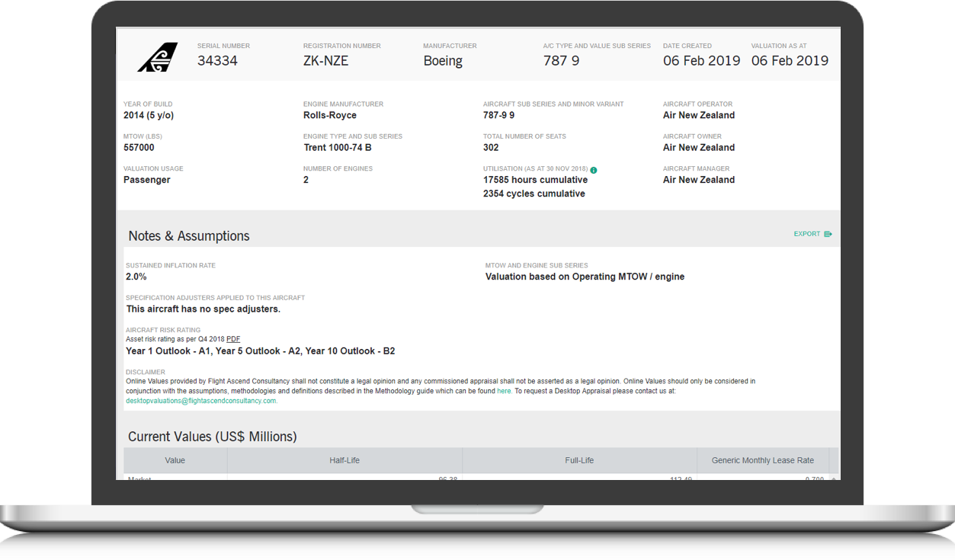955x560 pixels.
Task: Click the manufacturer value Boeing
Action: 443,61
